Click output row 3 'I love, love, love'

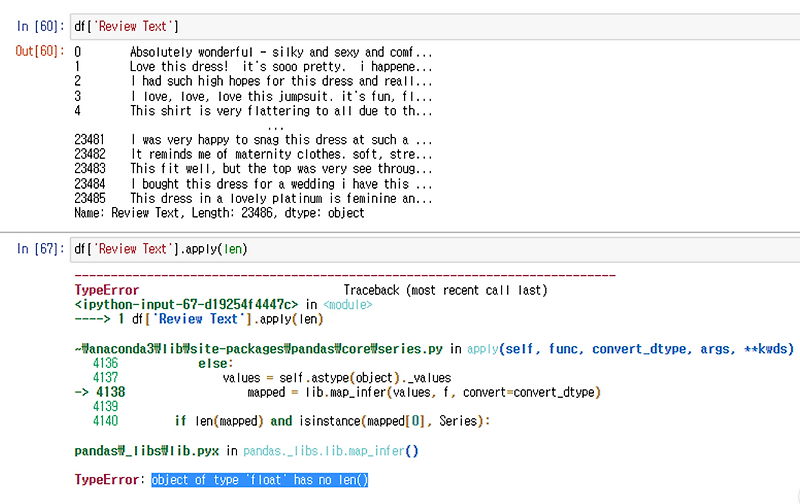(x=253, y=96)
